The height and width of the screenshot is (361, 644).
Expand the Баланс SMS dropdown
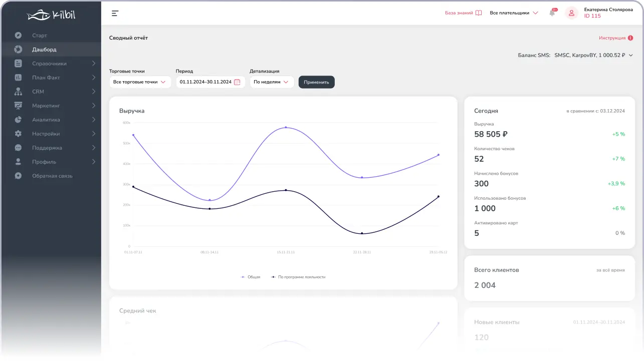coord(575,55)
